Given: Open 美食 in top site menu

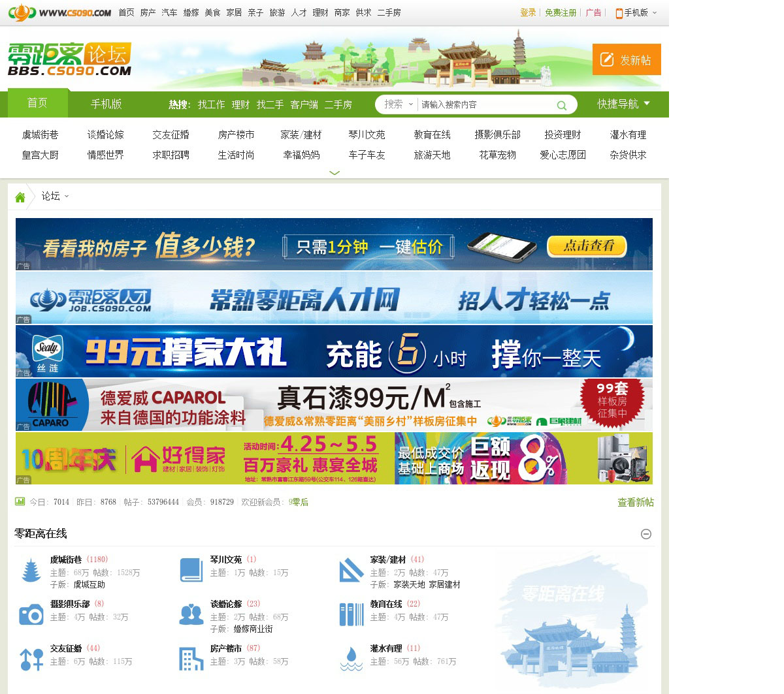Looking at the screenshot, I should click(x=212, y=12).
